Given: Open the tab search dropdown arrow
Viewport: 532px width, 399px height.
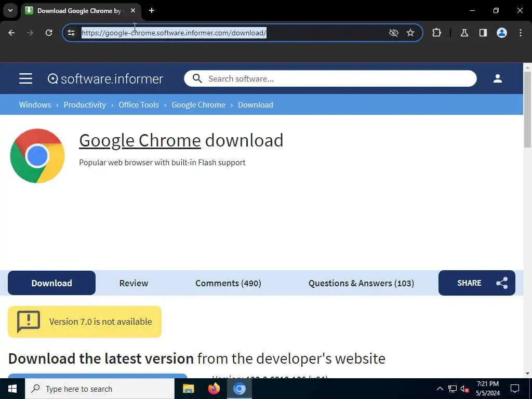Looking at the screenshot, I should click(x=10, y=10).
